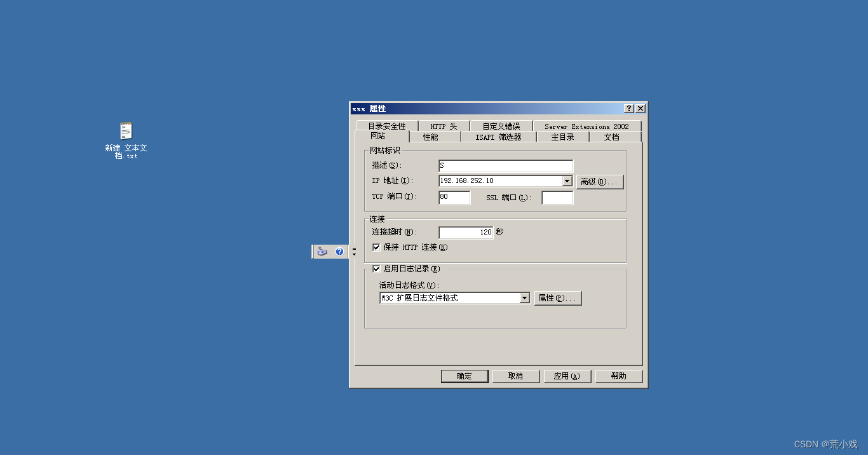Disable the 启用日志记录 checkbox

pyautogui.click(x=376, y=268)
